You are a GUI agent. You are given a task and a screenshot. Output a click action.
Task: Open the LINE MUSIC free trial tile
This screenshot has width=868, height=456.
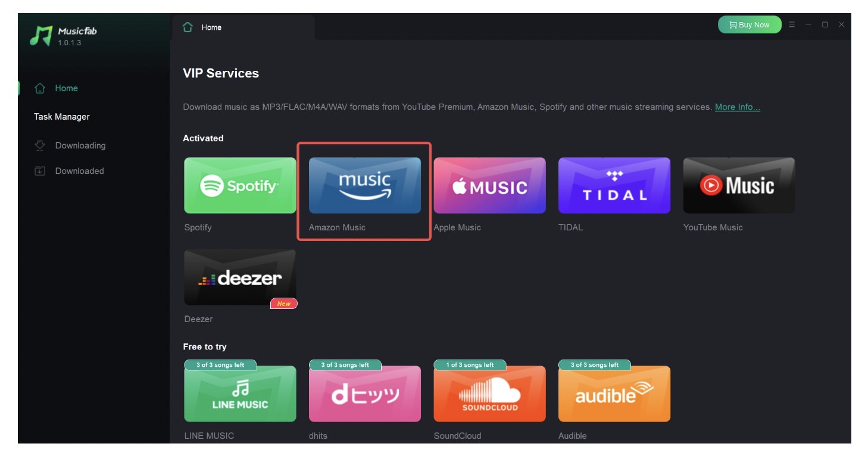[240, 393]
